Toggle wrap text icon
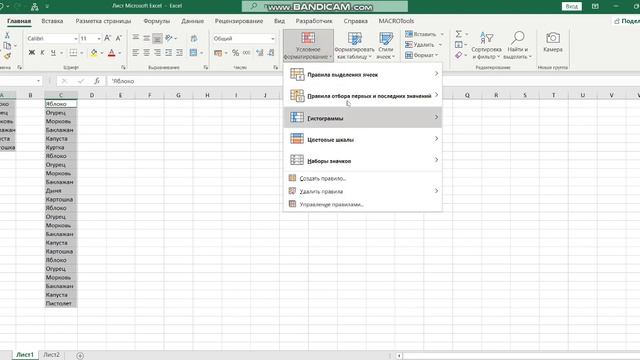Viewport: 640px width, 360px height. (194, 38)
